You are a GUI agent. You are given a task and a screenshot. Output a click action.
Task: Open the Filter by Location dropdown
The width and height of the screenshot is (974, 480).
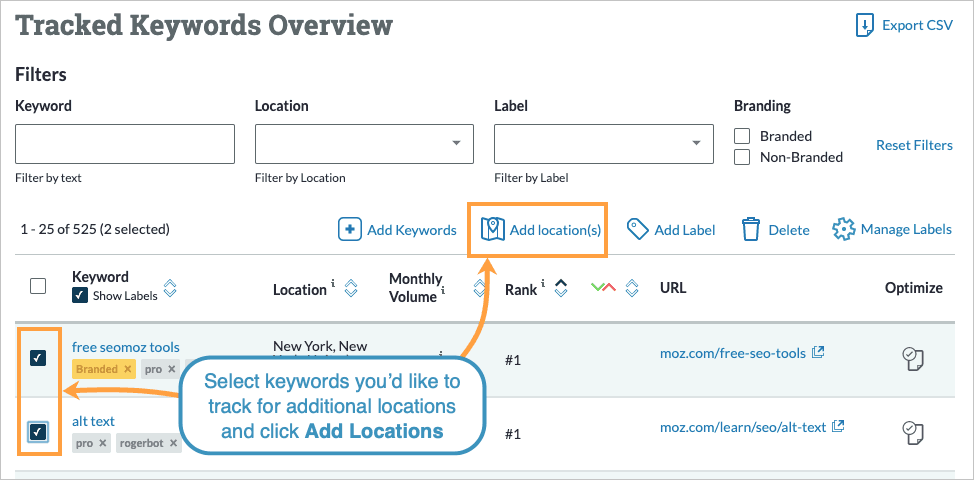364,144
